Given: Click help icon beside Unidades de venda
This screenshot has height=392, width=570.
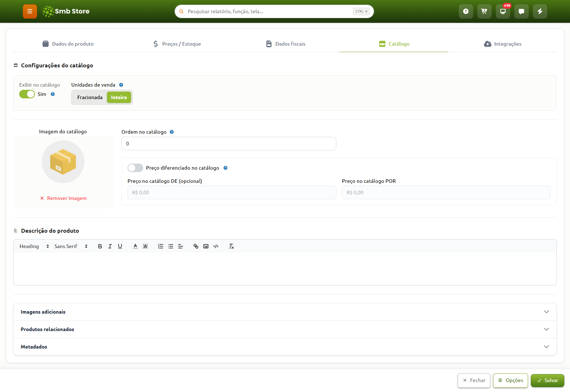Looking at the screenshot, I should pos(121,85).
